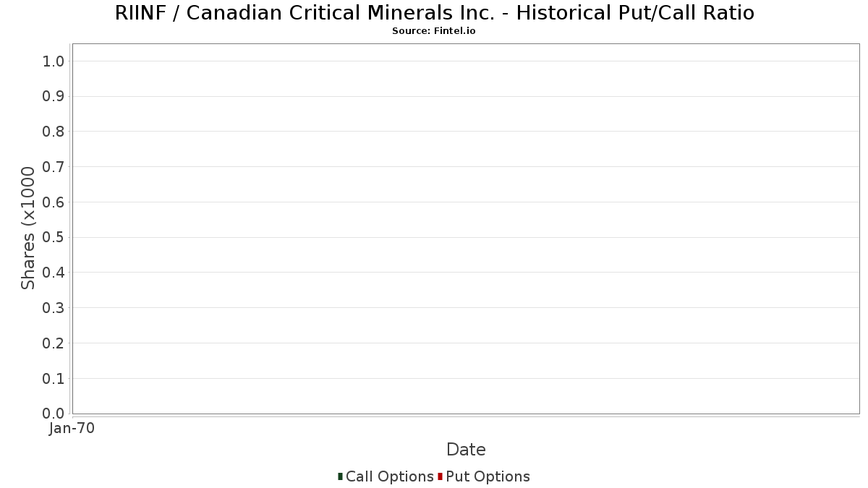Select the Historical Put/Call Ratio chart title
Image resolution: width=868 pixels, height=488 pixels.
click(434, 13)
